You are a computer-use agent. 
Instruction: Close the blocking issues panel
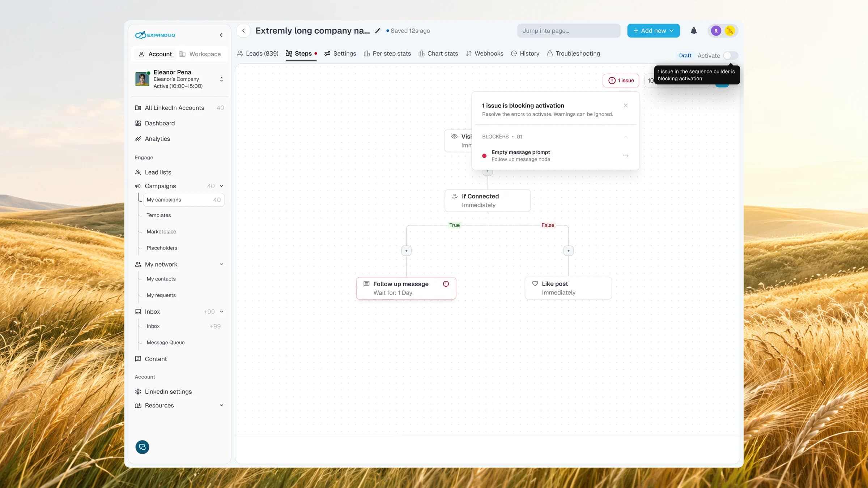tap(626, 106)
